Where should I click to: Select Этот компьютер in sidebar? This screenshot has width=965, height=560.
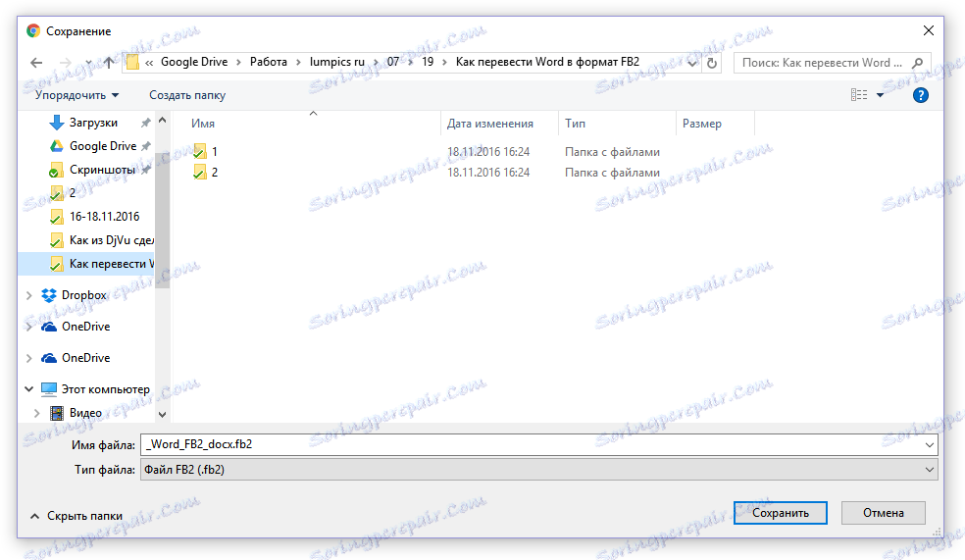coord(105,389)
